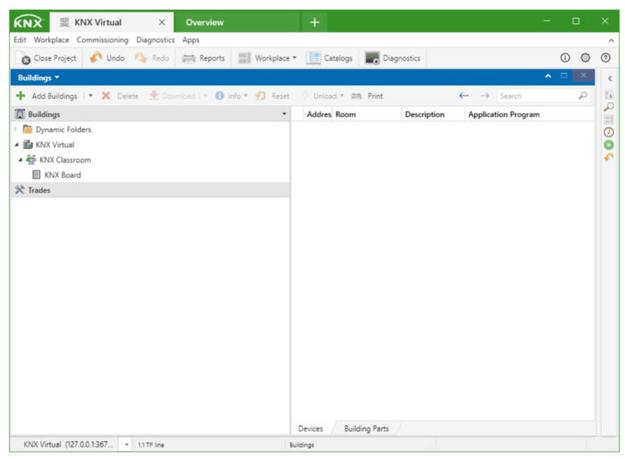This screenshot has width=625, height=459.
Task: Select KNX Board in the tree
Action: pyautogui.click(x=62, y=175)
